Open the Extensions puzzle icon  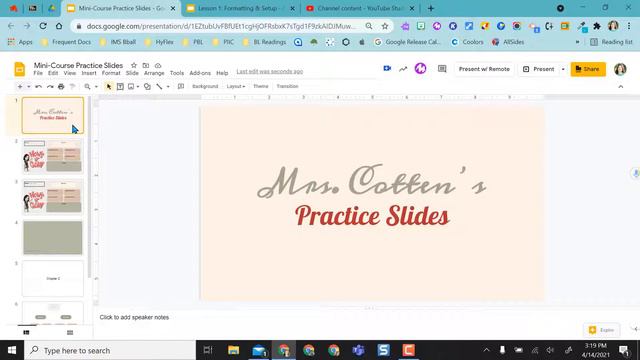pyautogui.click(x=597, y=26)
